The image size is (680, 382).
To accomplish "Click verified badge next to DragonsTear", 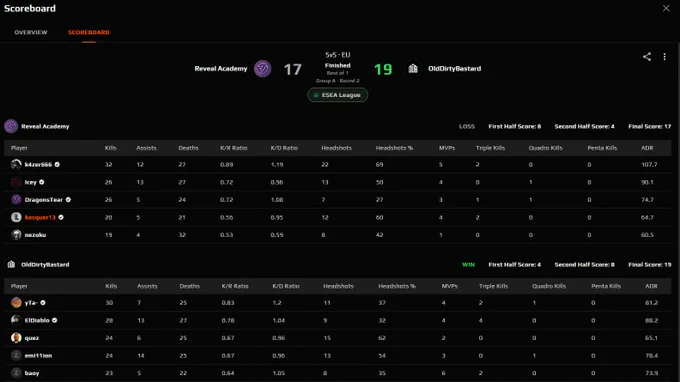I will coord(68,199).
